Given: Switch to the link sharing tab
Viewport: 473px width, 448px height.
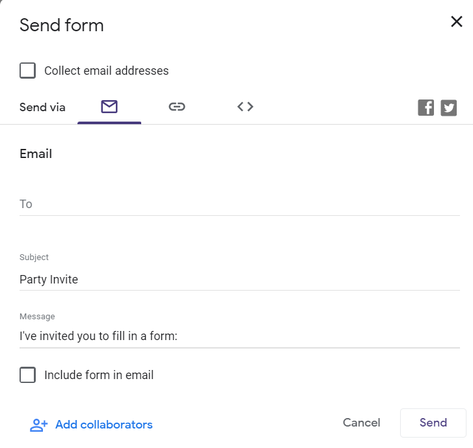Looking at the screenshot, I should (177, 107).
